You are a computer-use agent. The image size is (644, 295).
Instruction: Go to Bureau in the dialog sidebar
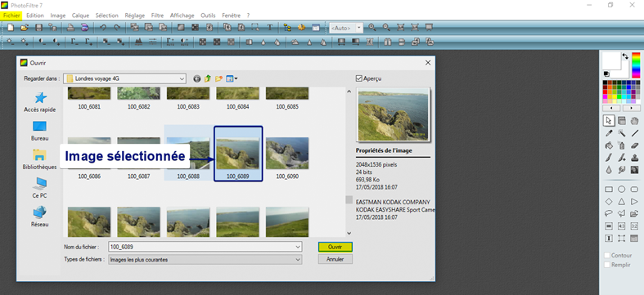click(40, 131)
